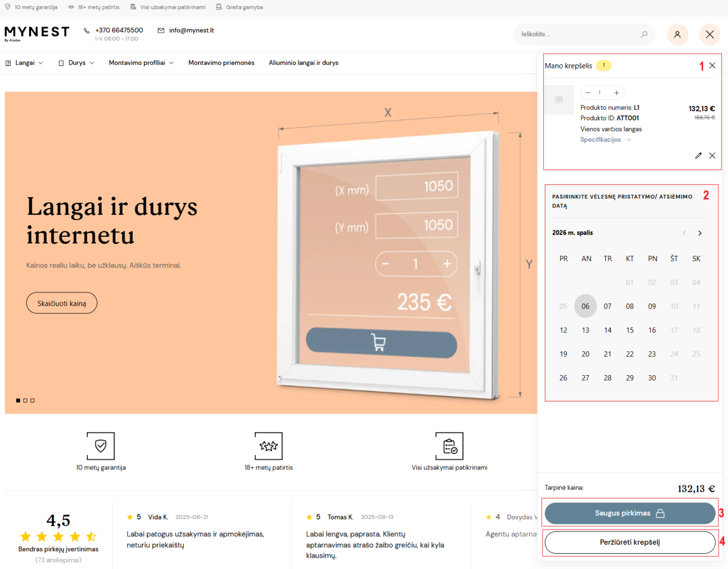728x569 pixels.
Task: Click Peržiūrėti krepšelį button
Action: (x=630, y=542)
